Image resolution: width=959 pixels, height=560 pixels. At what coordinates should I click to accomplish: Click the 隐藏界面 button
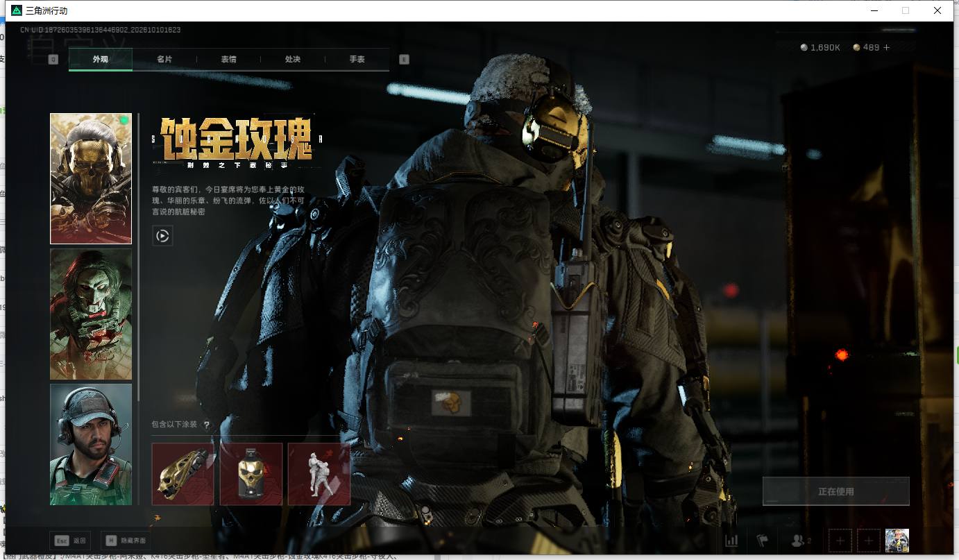tap(126, 541)
